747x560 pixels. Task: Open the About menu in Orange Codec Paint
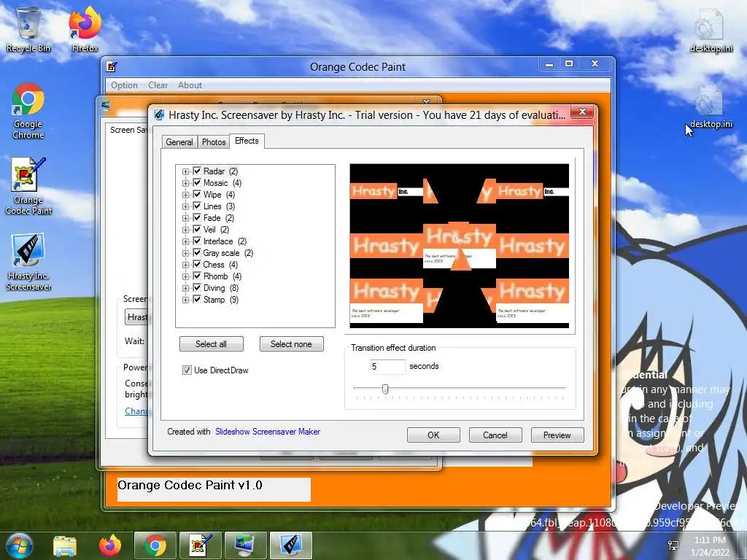(190, 85)
